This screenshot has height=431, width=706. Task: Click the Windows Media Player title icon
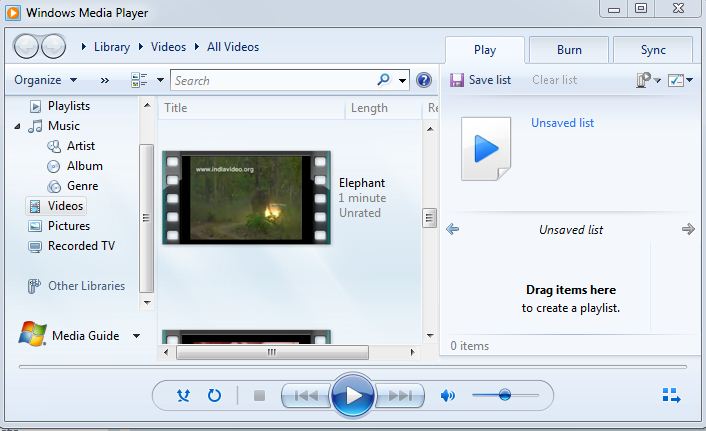pos(13,13)
